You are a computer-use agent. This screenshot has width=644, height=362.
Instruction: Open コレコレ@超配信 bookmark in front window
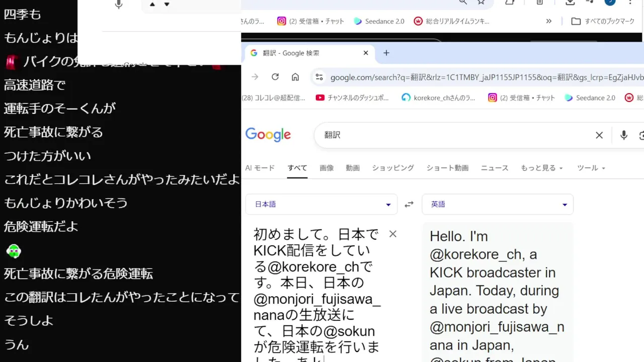tap(274, 98)
